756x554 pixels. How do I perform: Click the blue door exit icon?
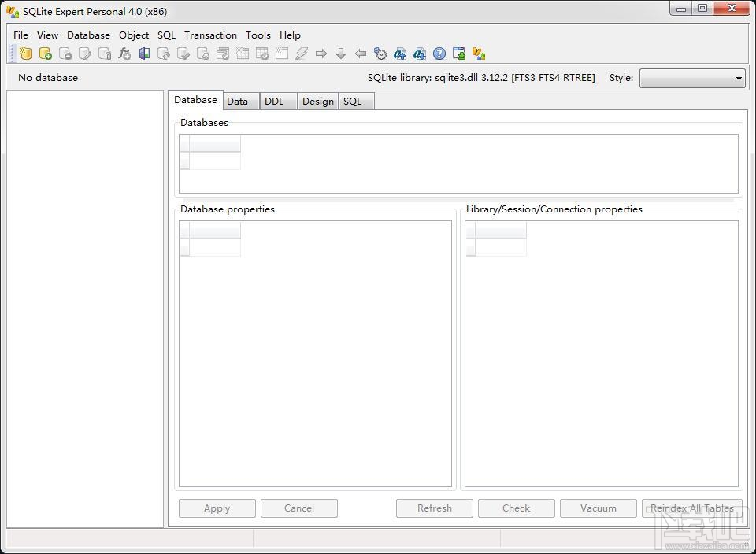point(144,54)
